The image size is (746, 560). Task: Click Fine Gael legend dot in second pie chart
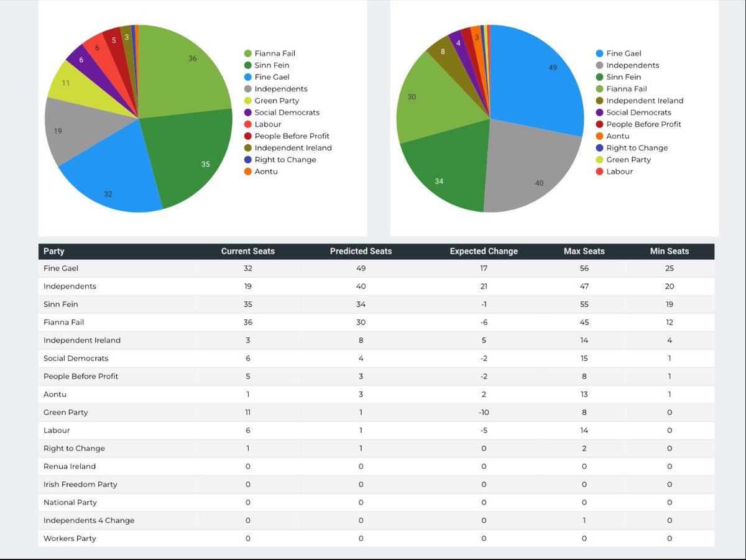(x=600, y=53)
